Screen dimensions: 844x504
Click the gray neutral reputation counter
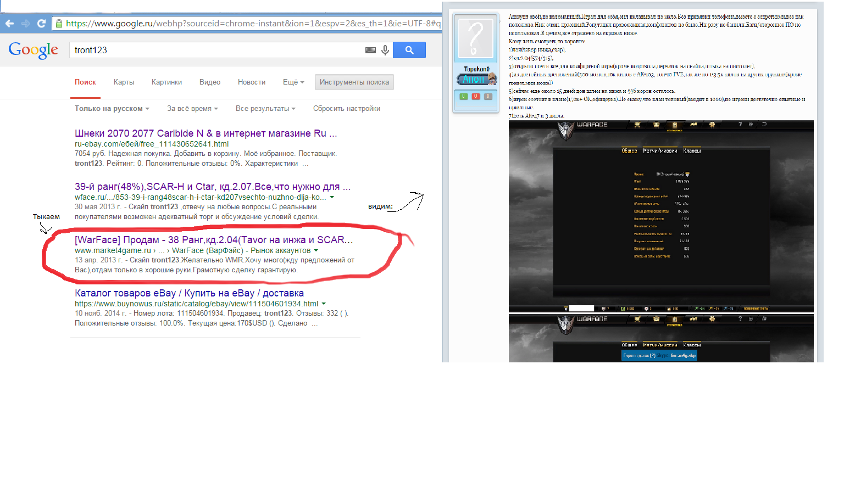point(488,96)
